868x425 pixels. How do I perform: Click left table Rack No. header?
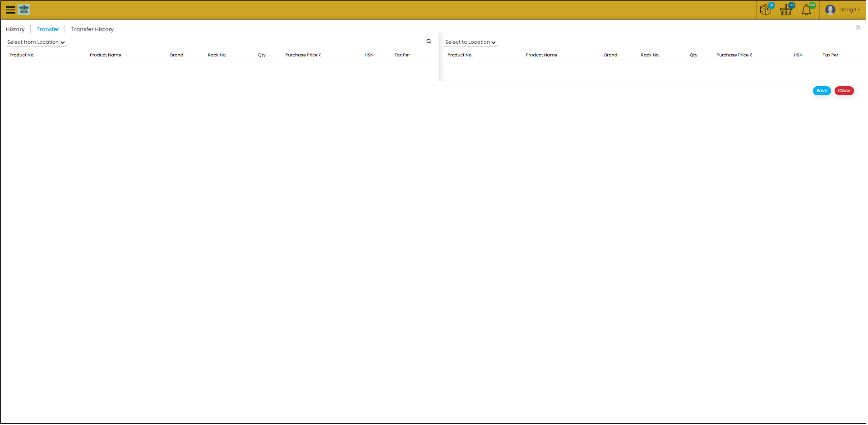point(217,55)
